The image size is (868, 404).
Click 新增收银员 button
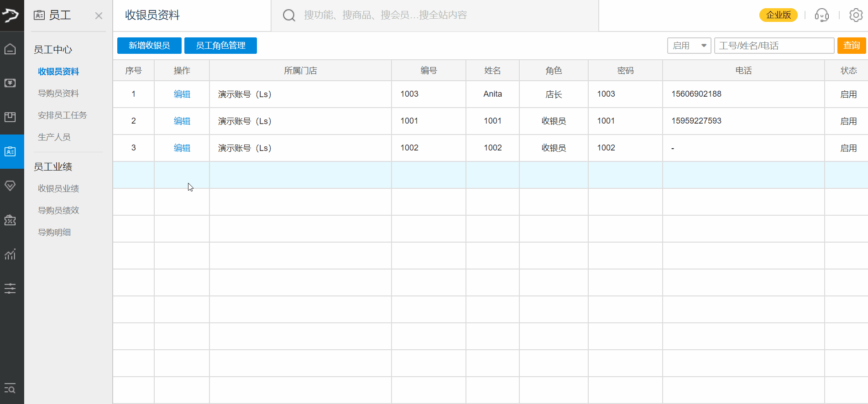tap(149, 46)
